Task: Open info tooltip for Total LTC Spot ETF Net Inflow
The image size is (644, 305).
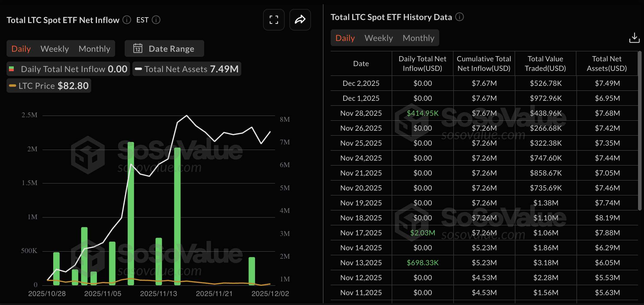Action: (x=126, y=20)
